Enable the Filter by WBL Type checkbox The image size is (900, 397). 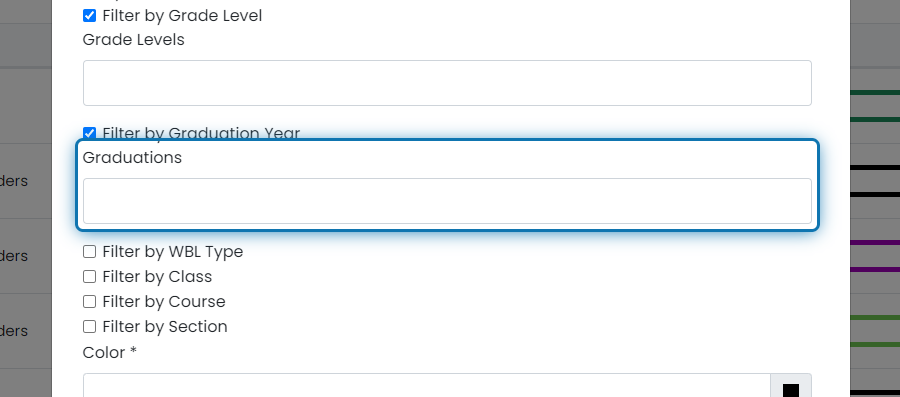click(x=90, y=252)
